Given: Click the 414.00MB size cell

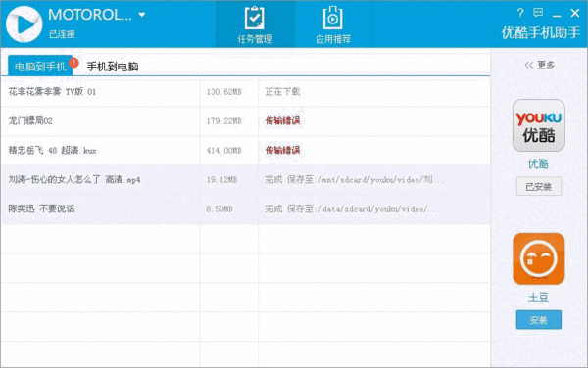Looking at the screenshot, I should [223, 151].
